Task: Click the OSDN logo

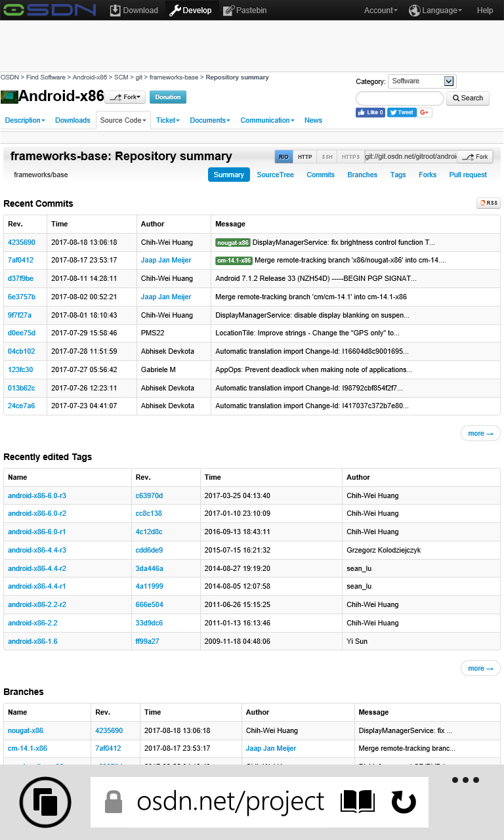Action: (x=49, y=10)
